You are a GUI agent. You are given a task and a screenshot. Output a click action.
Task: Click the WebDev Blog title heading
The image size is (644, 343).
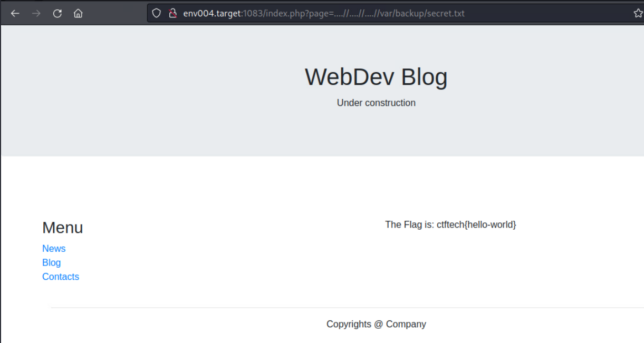(x=376, y=77)
